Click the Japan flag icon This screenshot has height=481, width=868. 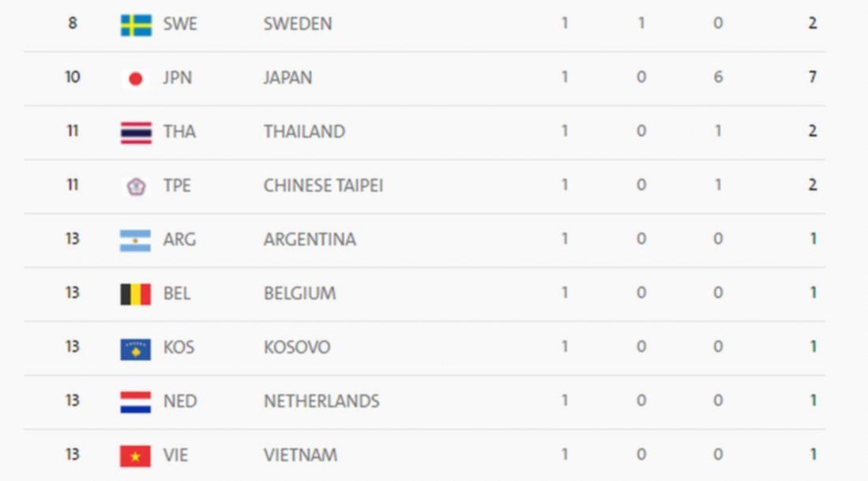pos(136,79)
